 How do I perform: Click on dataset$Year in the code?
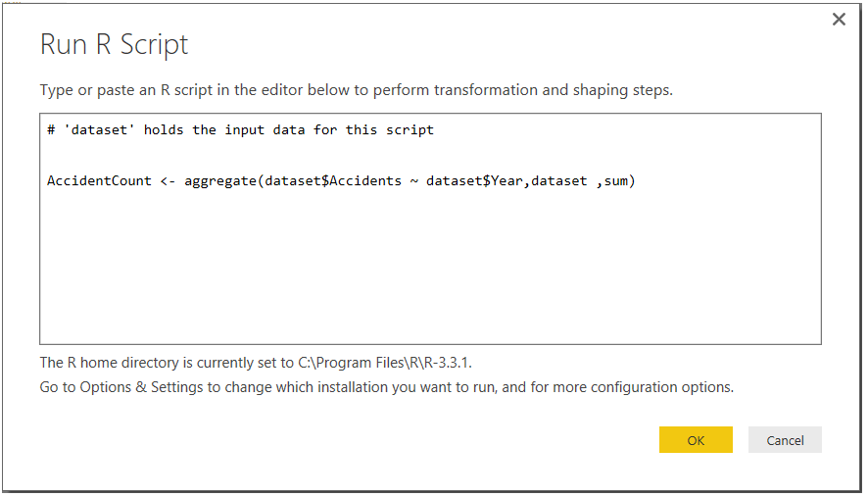[474, 180]
